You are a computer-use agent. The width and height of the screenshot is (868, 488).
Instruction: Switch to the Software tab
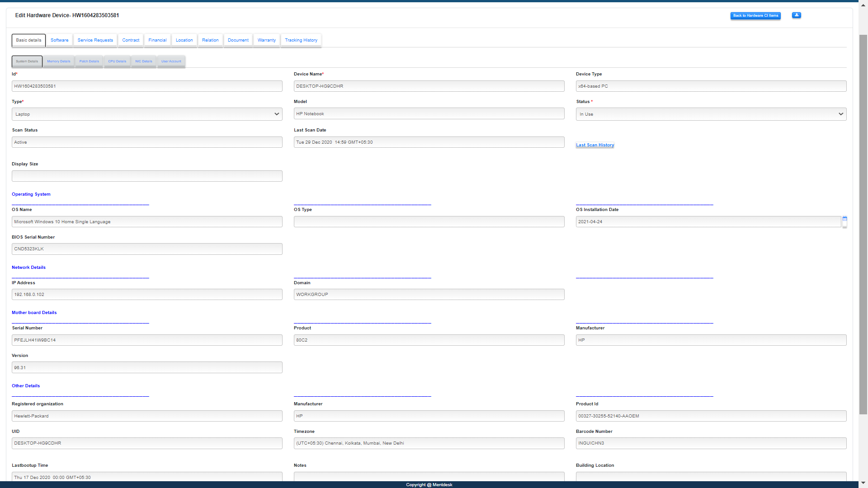coord(59,40)
